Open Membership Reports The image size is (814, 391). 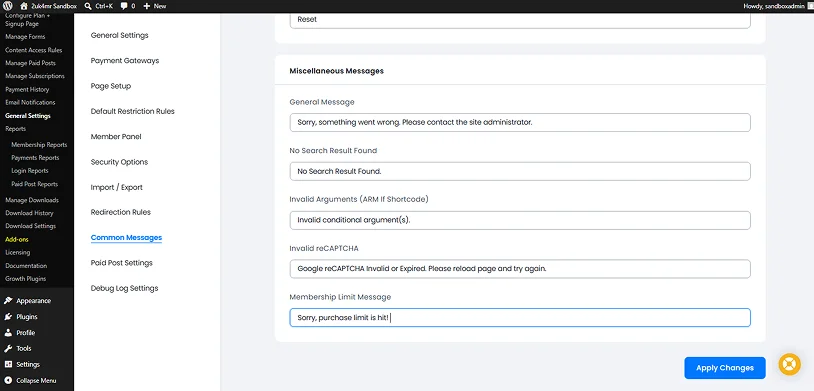click(39, 145)
